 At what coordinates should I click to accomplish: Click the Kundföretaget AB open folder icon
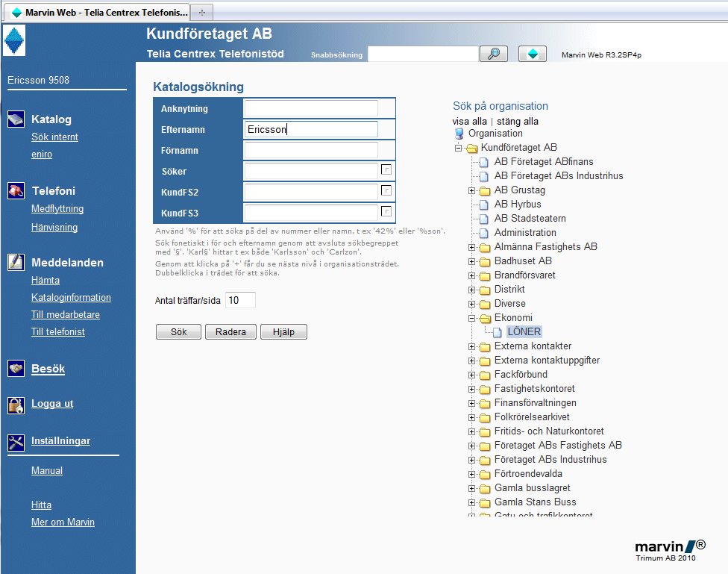(x=471, y=149)
